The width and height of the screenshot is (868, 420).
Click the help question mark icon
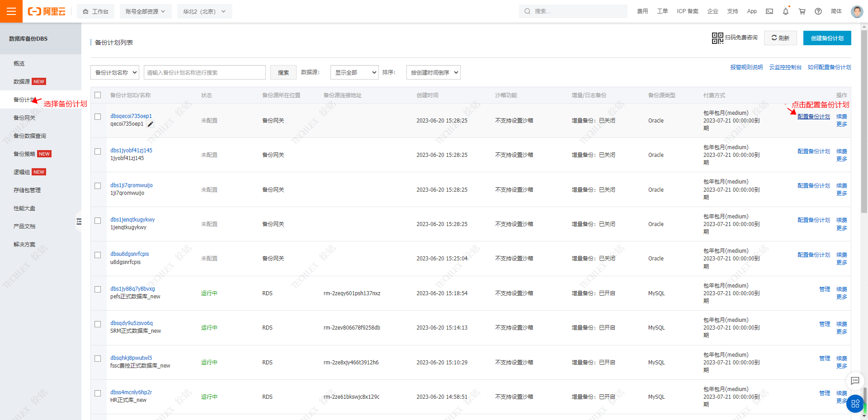(818, 11)
